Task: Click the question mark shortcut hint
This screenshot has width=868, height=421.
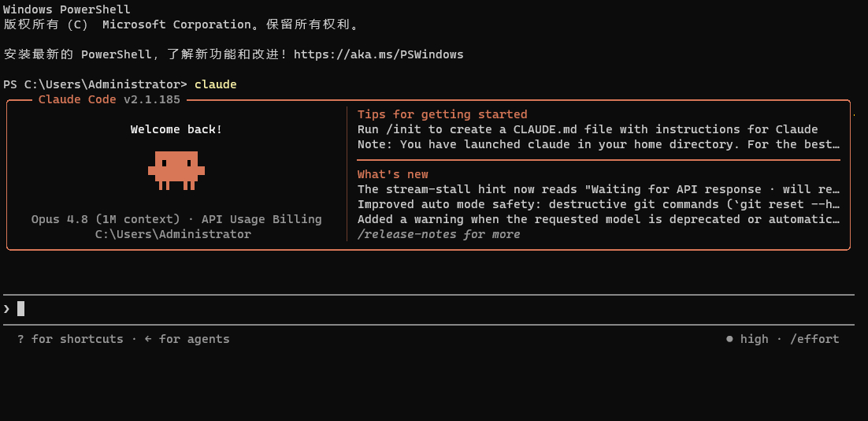Action: [20, 338]
